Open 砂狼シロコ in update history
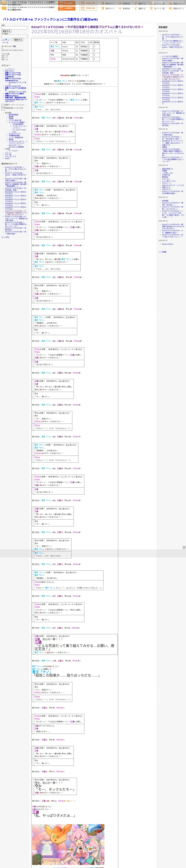This screenshot has height=868, width=186. (x=166, y=187)
